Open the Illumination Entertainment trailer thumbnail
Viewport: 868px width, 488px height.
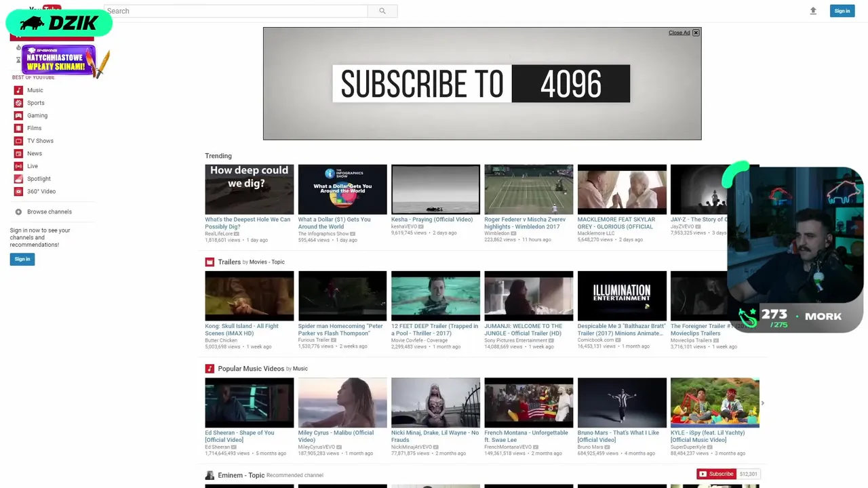(x=622, y=296)
